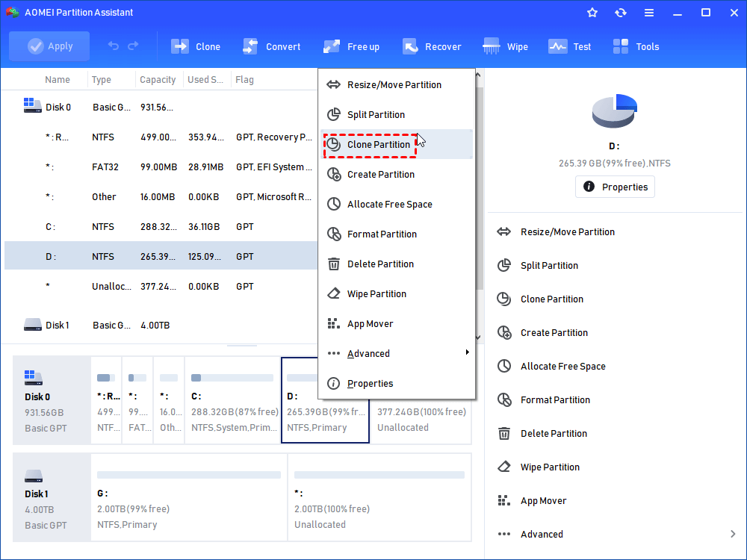Click Wipe Partition eraser icon in right panel
The height and width of the screenshot is (560, 747).
click(504, 467)
